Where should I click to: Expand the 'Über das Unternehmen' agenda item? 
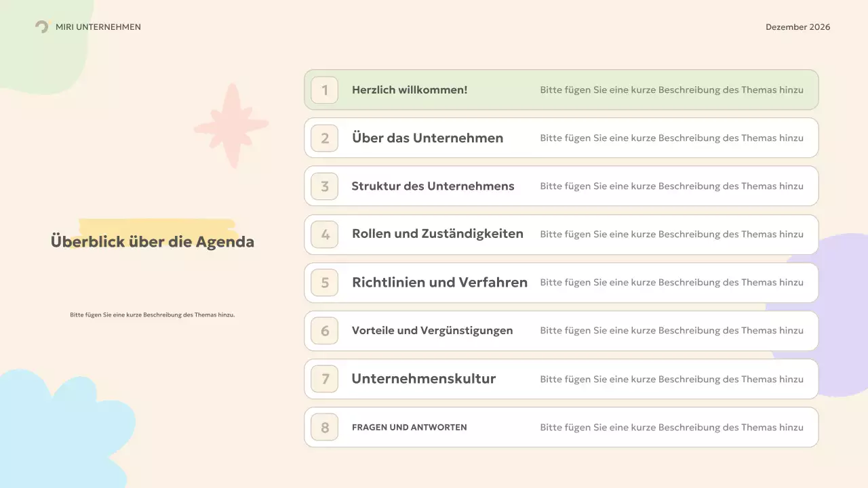[x=561, y=138]
